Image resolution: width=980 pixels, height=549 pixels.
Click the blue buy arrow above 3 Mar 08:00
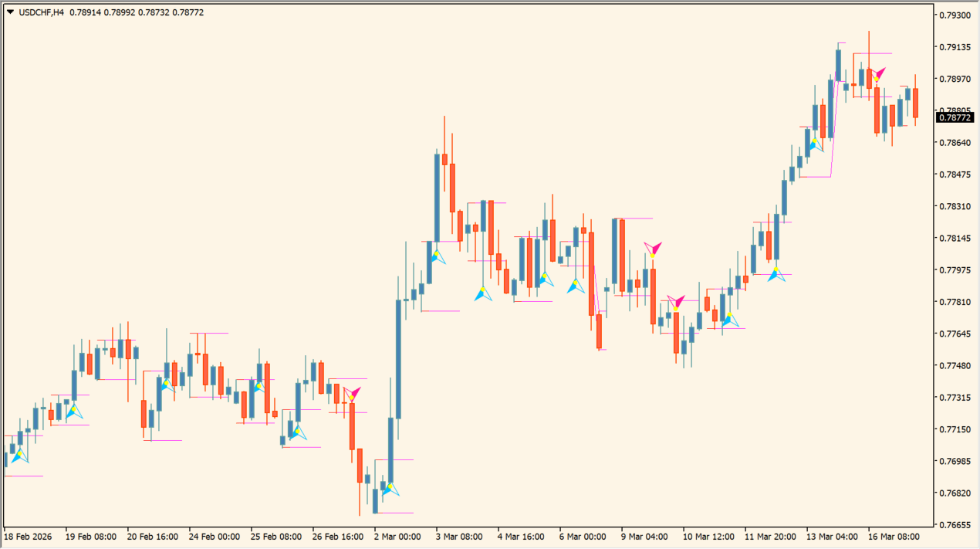[x=438, y=256]
